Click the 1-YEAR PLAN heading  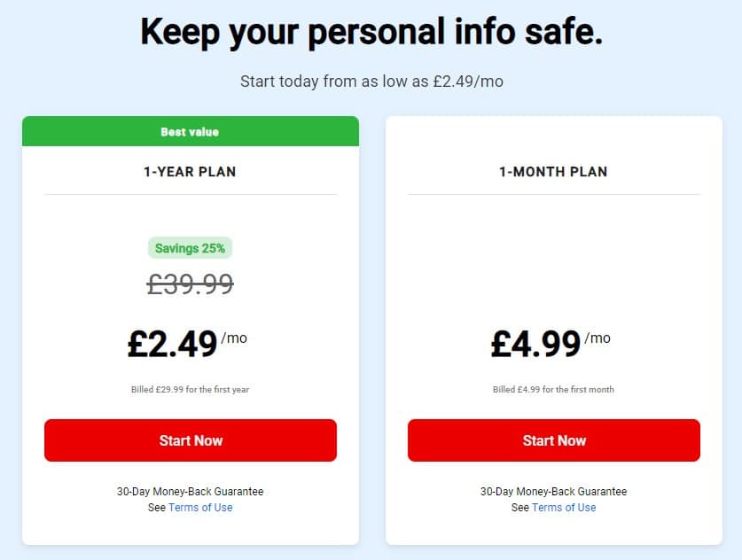pos(190,172)
